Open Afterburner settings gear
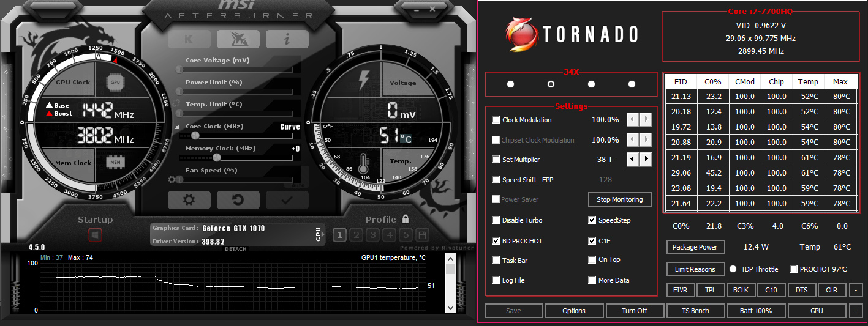The image size is (868, 326). tap(189, 199)
